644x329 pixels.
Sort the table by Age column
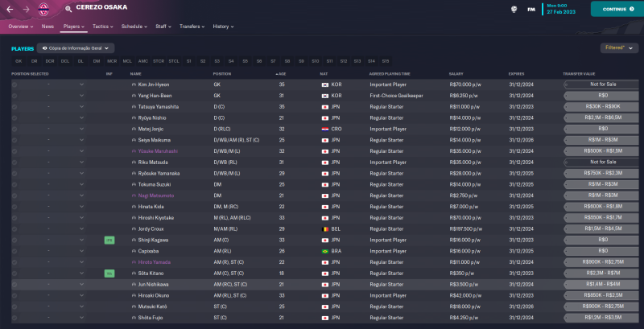(x=281, y=74)
